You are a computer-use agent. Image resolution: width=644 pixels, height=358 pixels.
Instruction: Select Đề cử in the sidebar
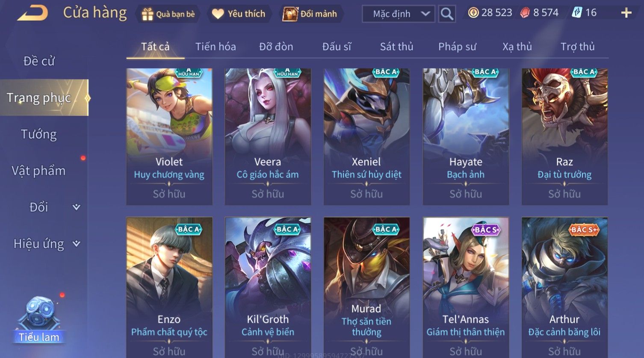pos(39,61)
